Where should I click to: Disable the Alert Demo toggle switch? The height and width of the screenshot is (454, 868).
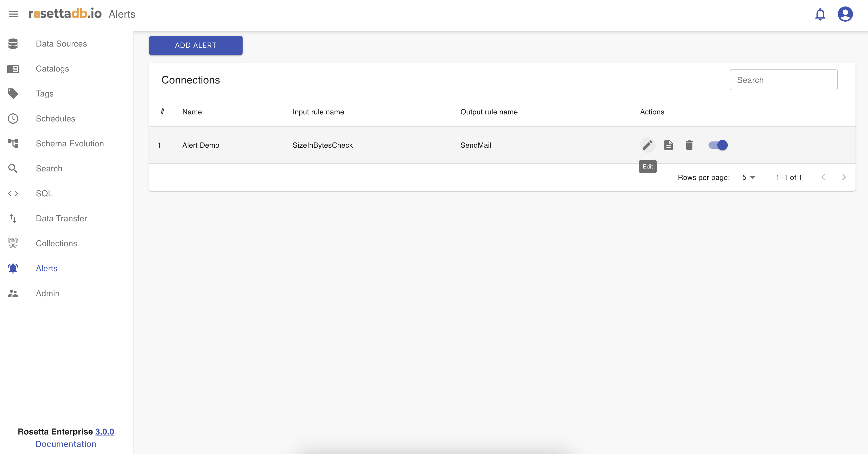click(718, 145)
